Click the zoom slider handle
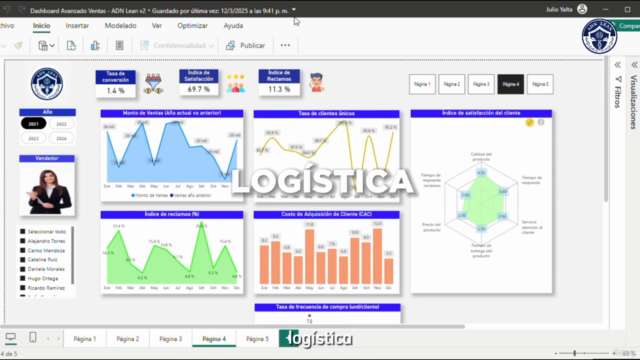 click(574, 353)
